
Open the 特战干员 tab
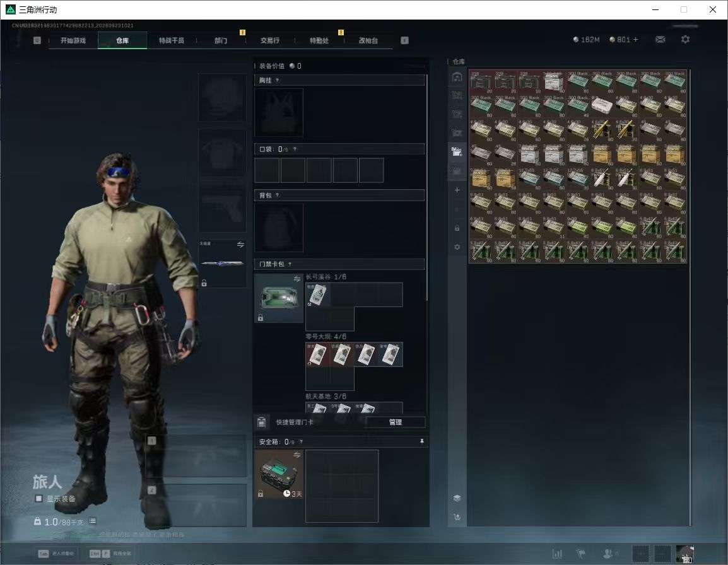pyautogui.click(x=172, y=40)
